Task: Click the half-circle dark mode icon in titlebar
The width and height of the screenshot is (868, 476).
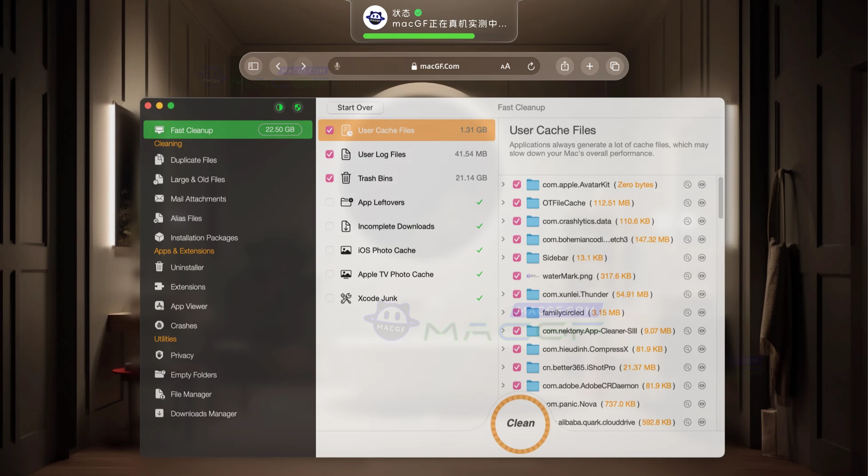Action: 279,107
